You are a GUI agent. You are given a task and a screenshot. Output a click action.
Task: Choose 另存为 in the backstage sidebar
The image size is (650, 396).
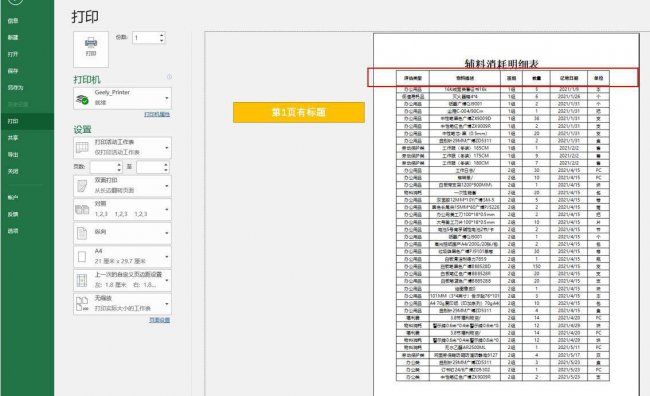click(15, 87)
